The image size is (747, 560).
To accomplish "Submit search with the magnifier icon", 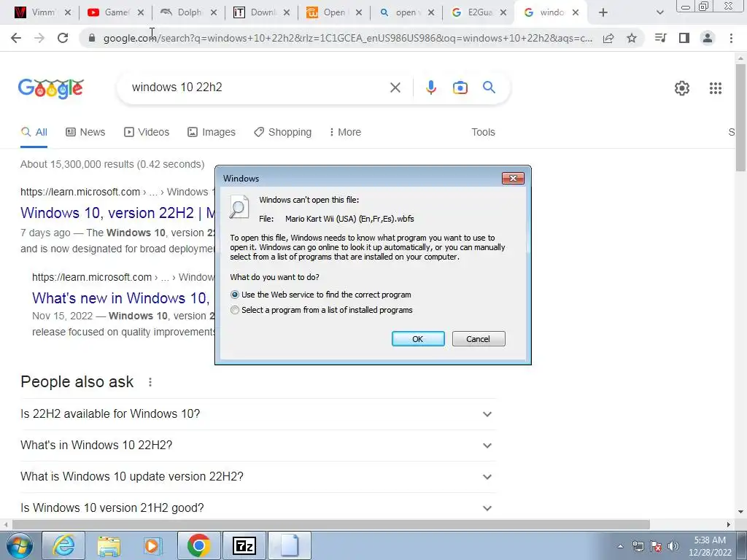I will tap(489, 87).
